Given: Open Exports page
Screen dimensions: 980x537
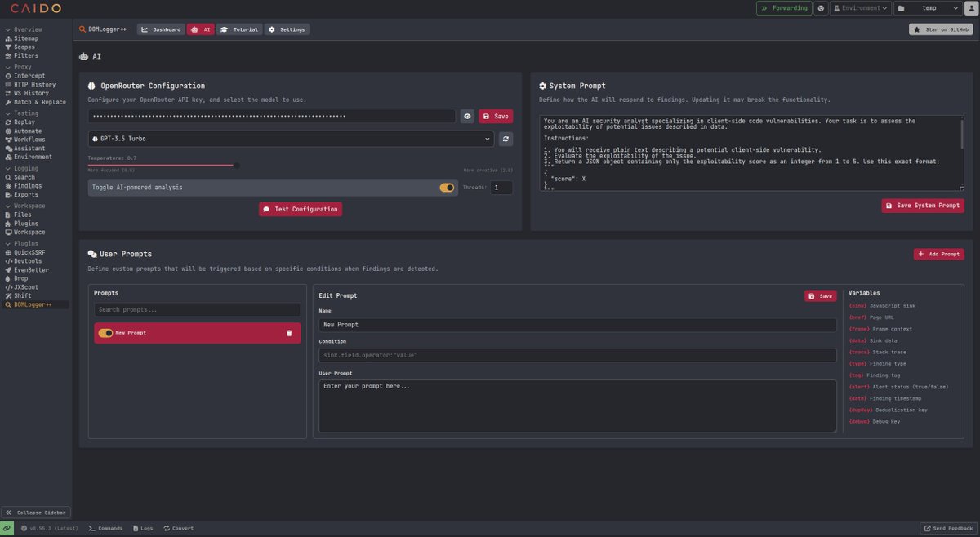Looking at the screenshot, I should click(x=26, y=194).
